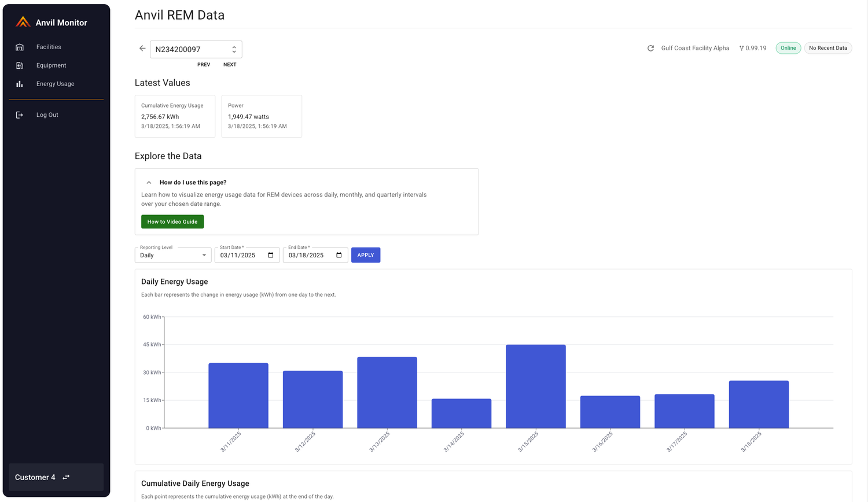Click the Anvil REM Data page title
The image size is (868, 502).
[179, 15]
